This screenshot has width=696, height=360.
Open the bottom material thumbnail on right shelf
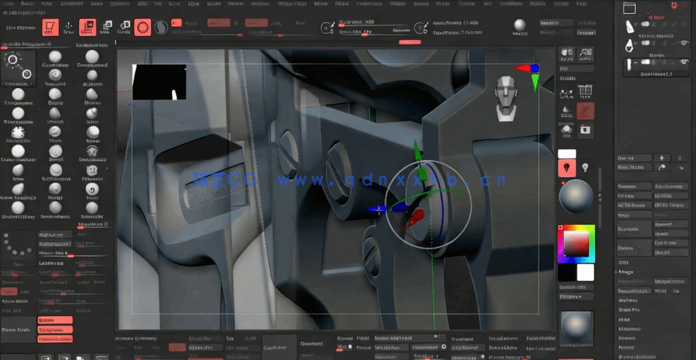pyautogui.click(x=577, y=329)
